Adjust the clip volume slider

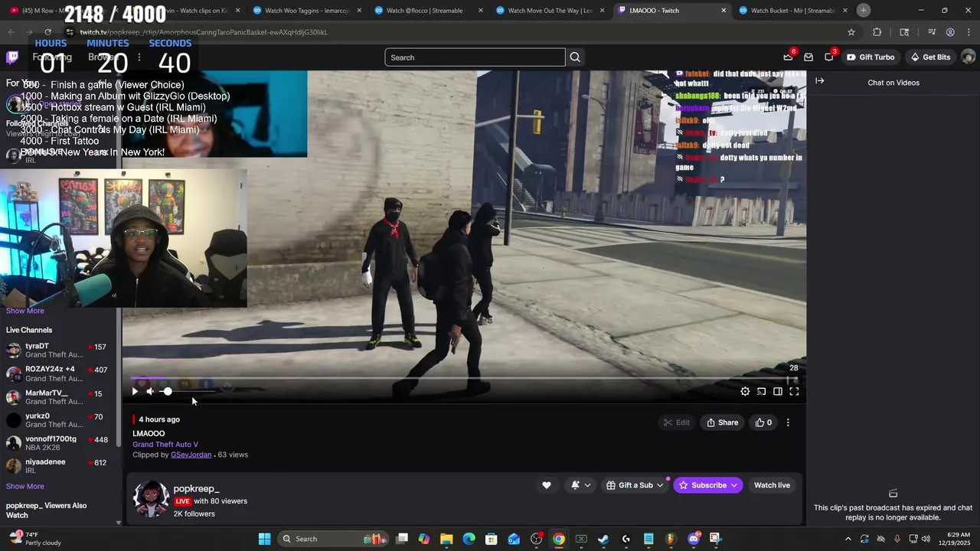[x=188, y=391]
